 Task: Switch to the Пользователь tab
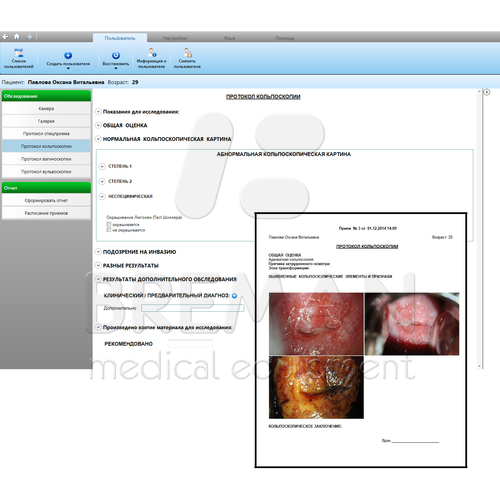pyautogui.click(x=120, y=38)
